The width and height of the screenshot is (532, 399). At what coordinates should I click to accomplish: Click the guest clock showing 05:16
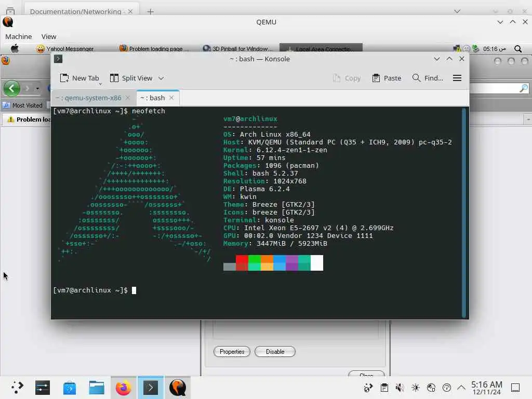click(x=495, y=49)
